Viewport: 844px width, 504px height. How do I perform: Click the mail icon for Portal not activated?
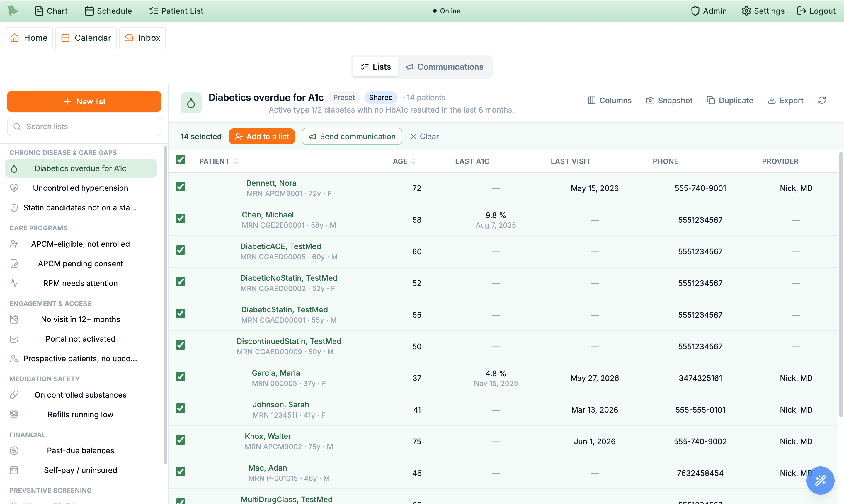coord(14,339)
